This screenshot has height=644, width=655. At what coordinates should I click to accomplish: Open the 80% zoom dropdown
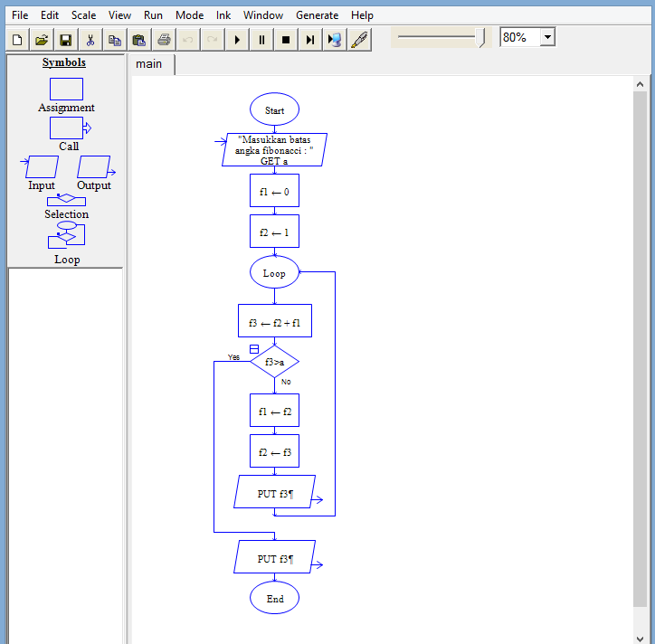[x=547, y=37]
